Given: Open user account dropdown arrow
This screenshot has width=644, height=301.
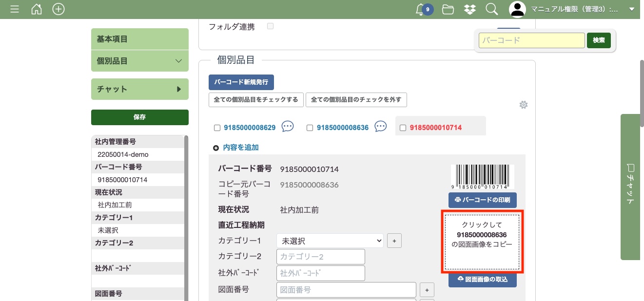Looking at the screenshot, I should pyautogui.click(x=632, y=9).
